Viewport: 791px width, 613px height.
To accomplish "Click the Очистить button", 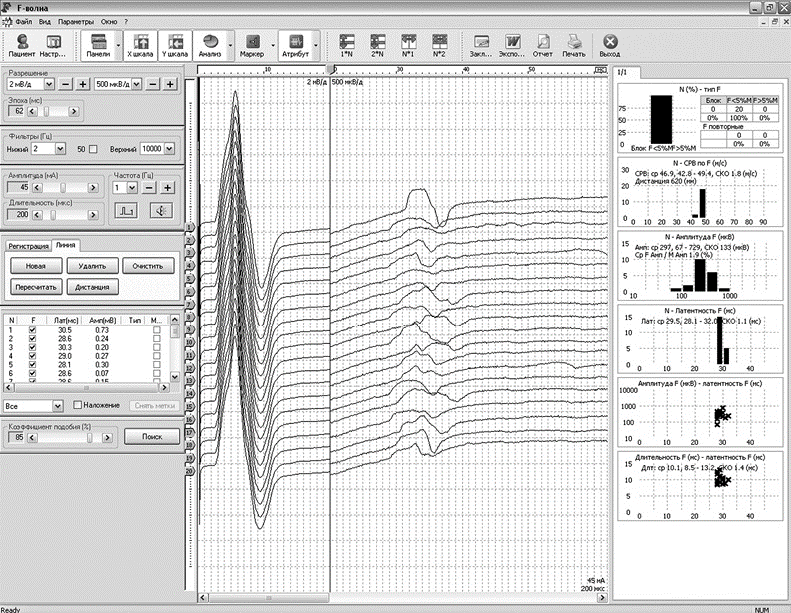I will pos(148,266).
